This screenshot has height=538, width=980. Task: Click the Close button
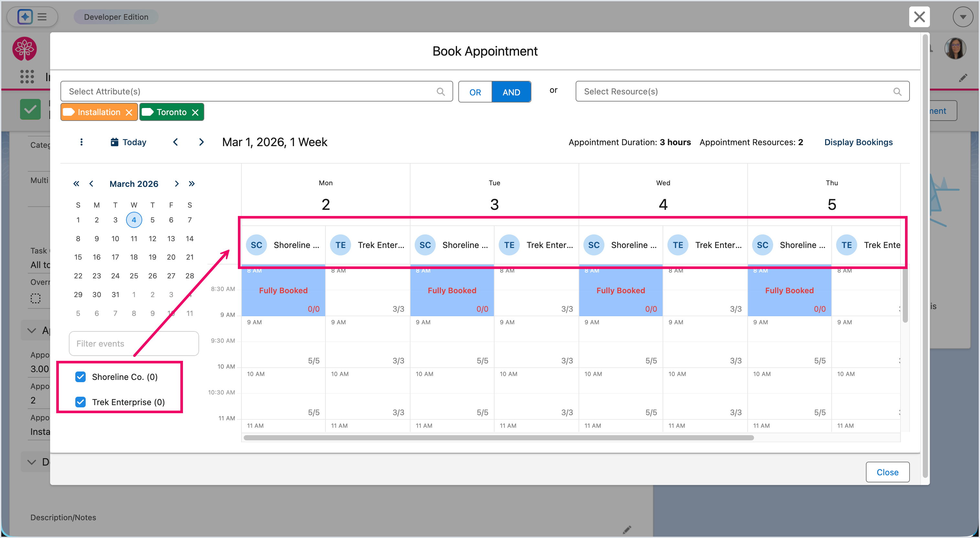coord(887,472)
